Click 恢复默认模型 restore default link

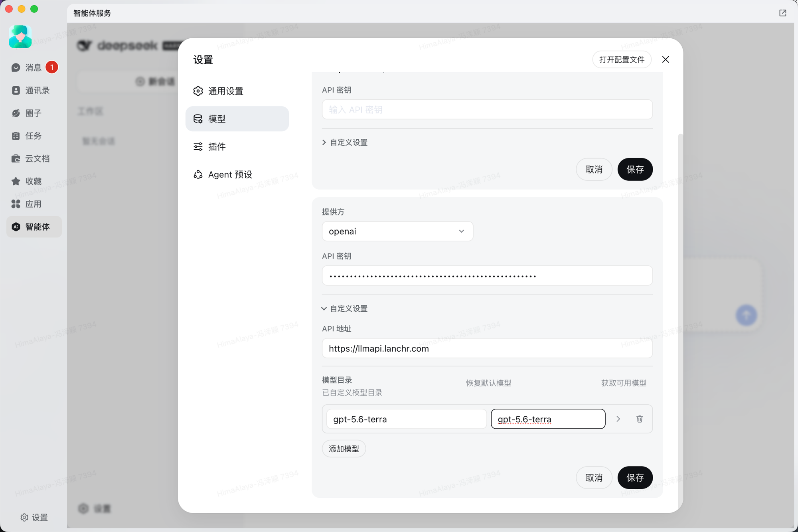pos(488,383)
